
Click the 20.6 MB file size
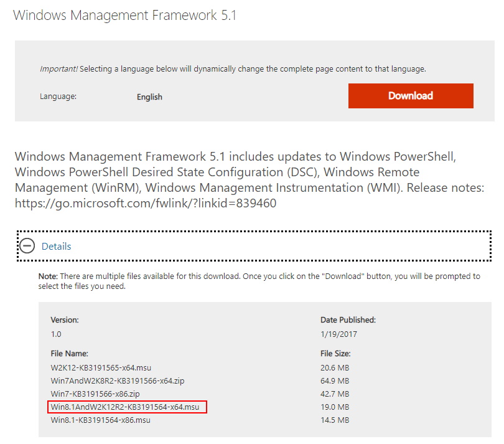(335, 367)
